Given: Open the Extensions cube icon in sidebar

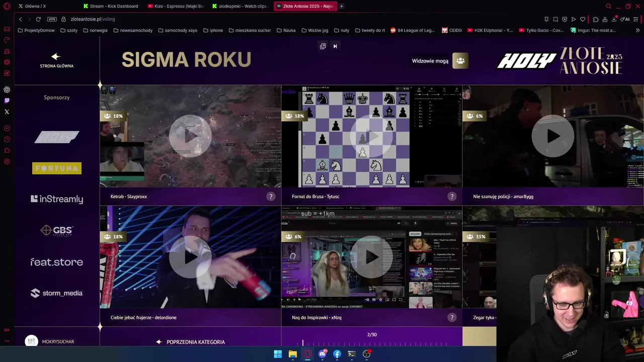Looking at the screenshot, I should [x=7, y=150].
